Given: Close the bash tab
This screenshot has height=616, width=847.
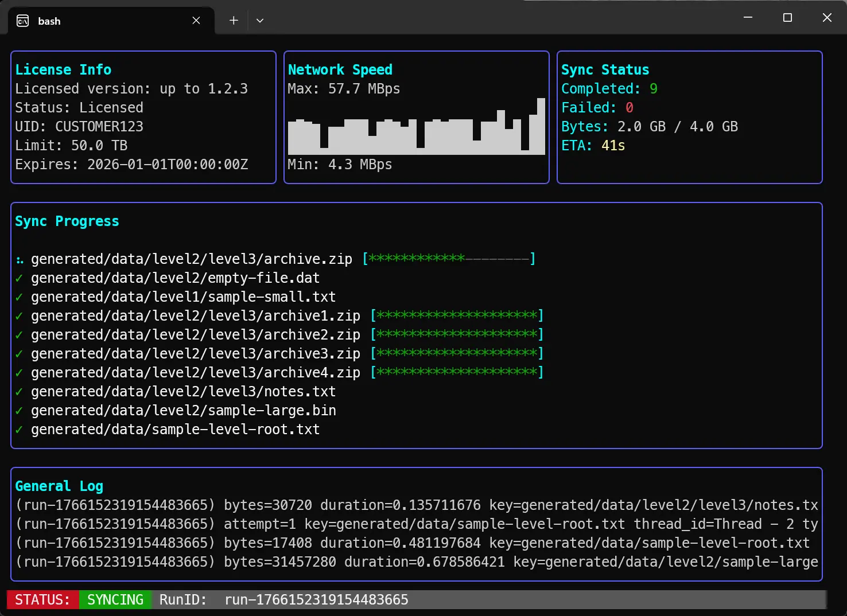Looking at the screenshot, I should (196, 21).
